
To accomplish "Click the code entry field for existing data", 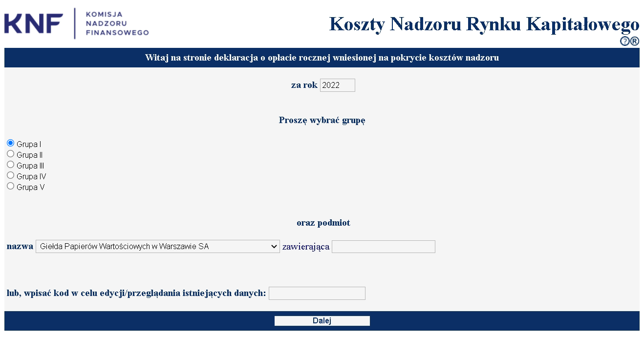I will tap(317, 293).
